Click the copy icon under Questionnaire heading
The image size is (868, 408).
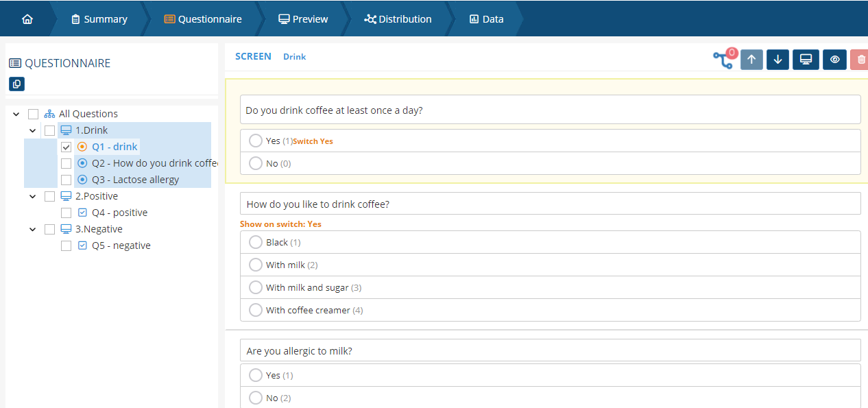click(16, 84)
